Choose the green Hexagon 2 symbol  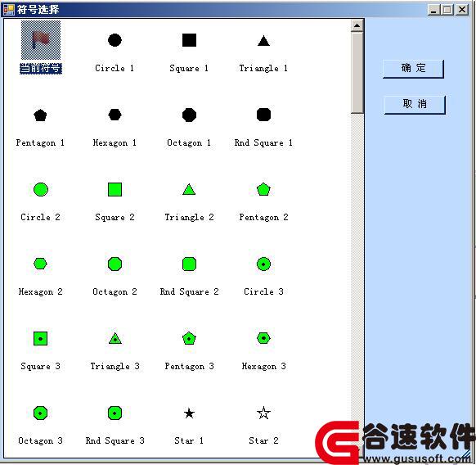click(x=40, y=264)
